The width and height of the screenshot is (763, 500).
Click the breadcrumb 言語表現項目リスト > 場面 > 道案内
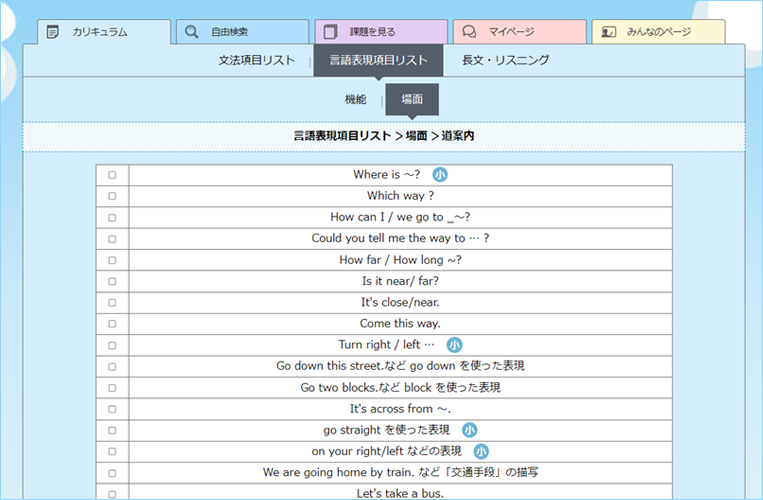[x=383, y=136]
